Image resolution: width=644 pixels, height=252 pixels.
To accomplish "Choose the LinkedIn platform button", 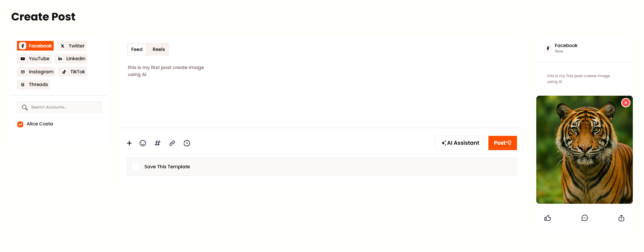I will pos(71,59).
